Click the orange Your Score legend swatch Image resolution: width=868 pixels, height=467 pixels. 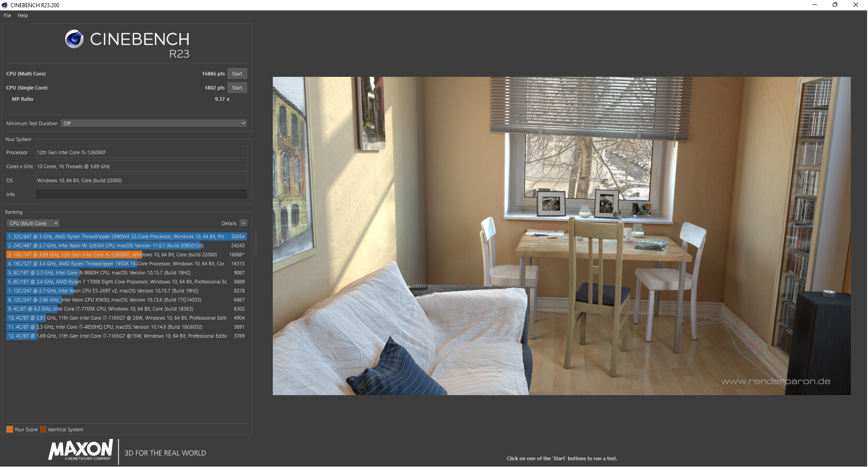click(9, 429)
